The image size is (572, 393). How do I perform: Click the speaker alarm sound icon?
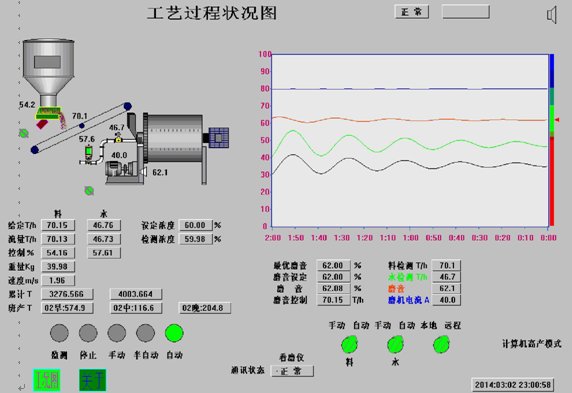pos(552,15)
